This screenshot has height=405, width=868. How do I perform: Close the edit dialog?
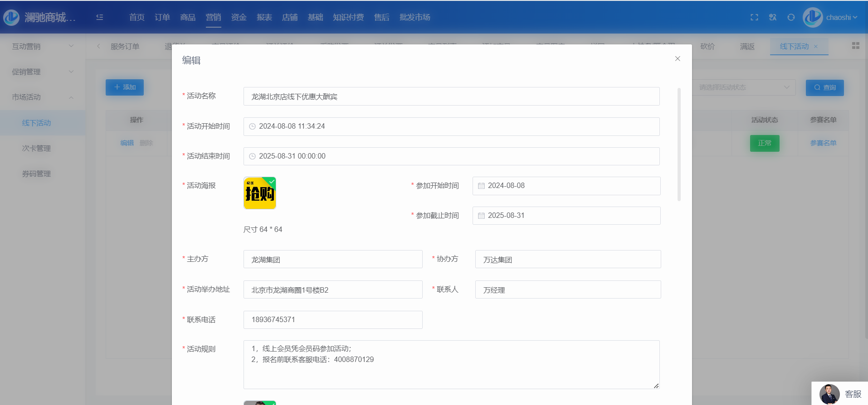coord(678,59)
